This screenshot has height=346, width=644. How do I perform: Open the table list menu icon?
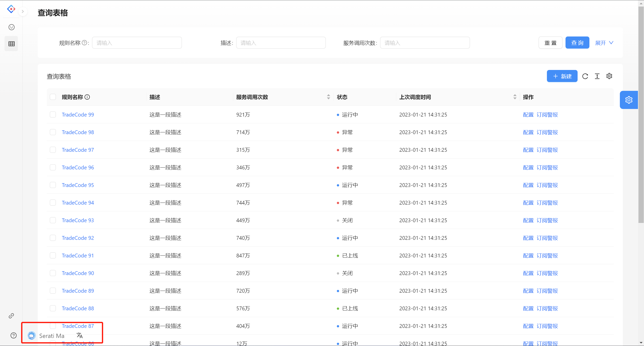coord(11,44)
